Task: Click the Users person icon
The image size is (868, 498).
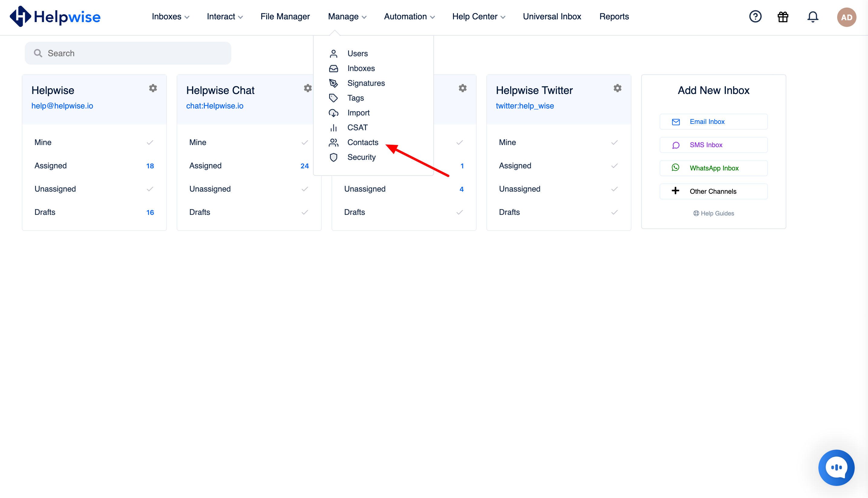Action: point(333,54)
